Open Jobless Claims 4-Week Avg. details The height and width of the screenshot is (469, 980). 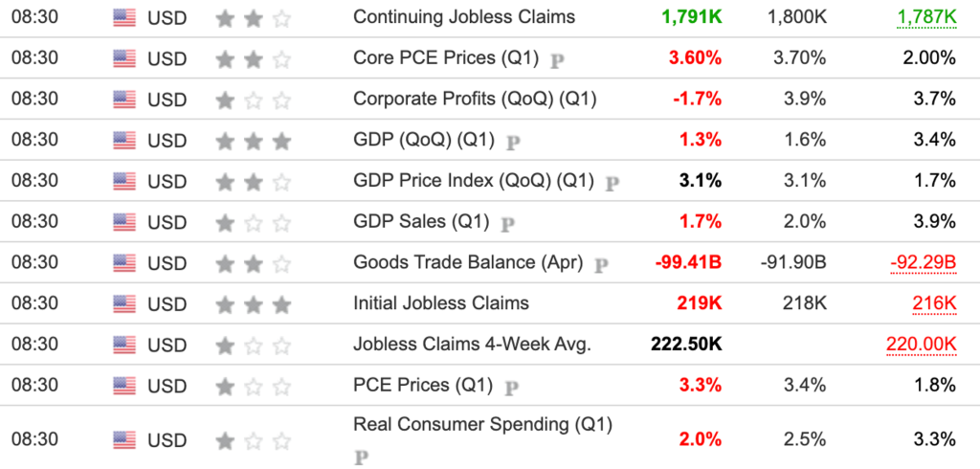pyautogui.click(x=472, y=345)
